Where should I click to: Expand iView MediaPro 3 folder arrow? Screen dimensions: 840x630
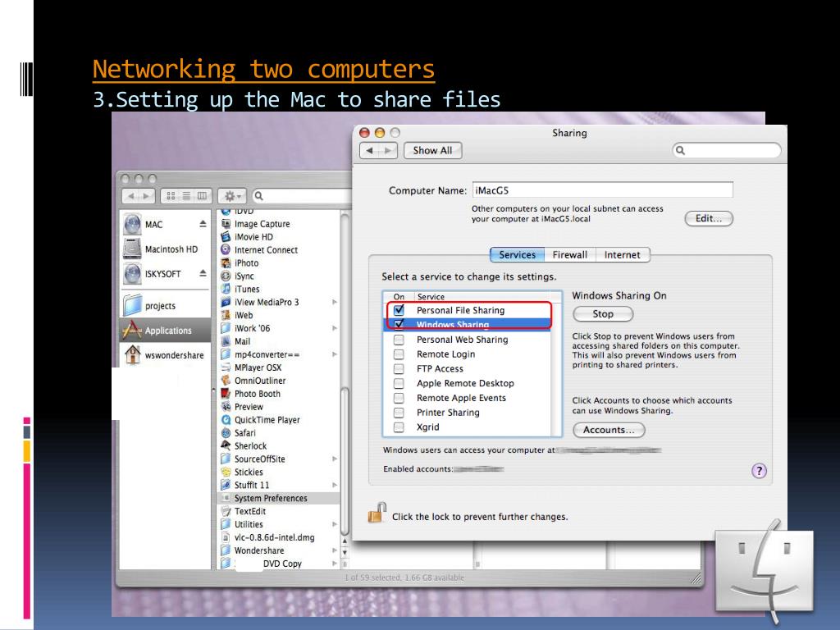pos(335,302)
